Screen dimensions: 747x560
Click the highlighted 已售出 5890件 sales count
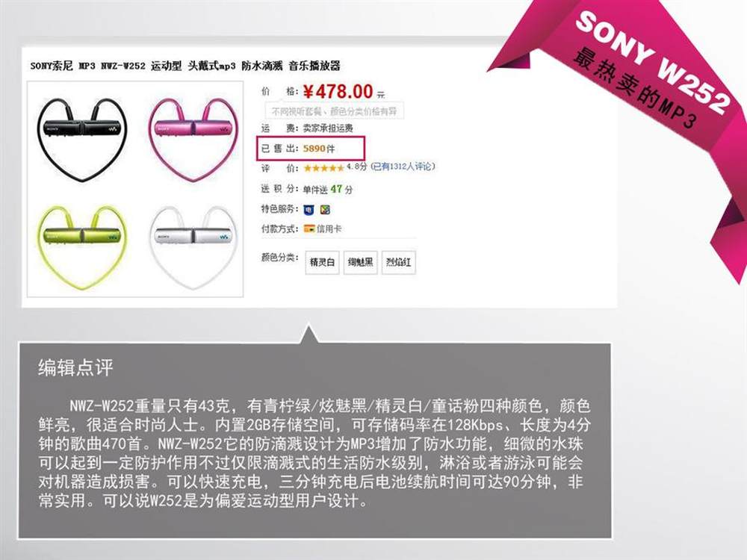click(311, 148)
